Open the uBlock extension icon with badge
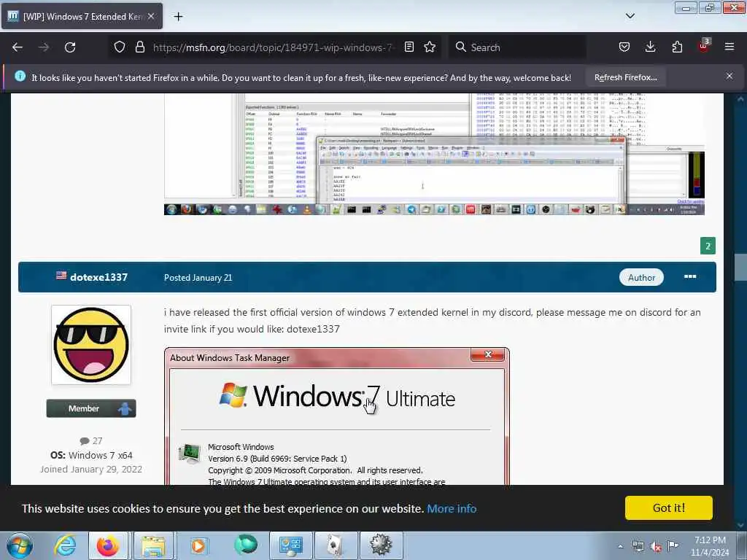The image size is (747, 560). tap(704, 46)
